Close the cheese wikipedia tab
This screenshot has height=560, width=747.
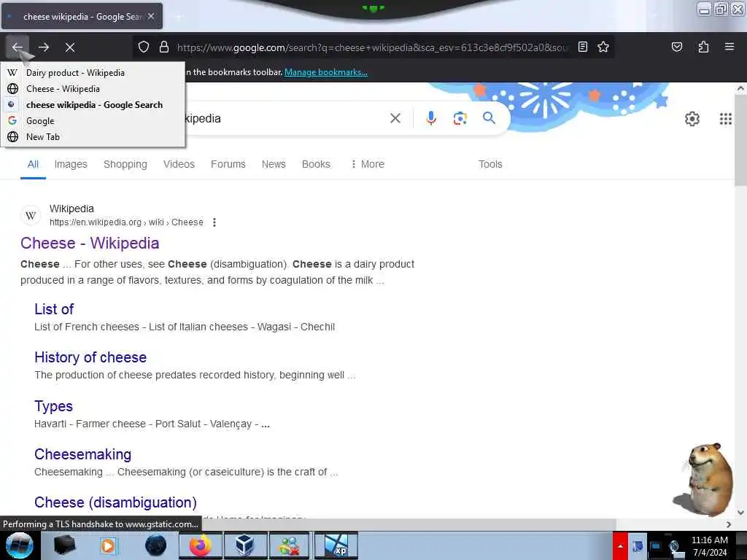[151, 16]
